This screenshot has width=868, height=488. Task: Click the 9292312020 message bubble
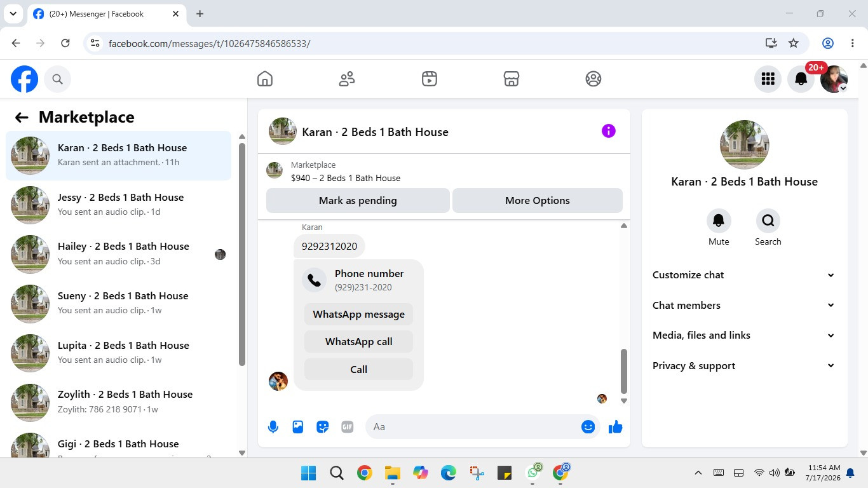tap(329, 246)
